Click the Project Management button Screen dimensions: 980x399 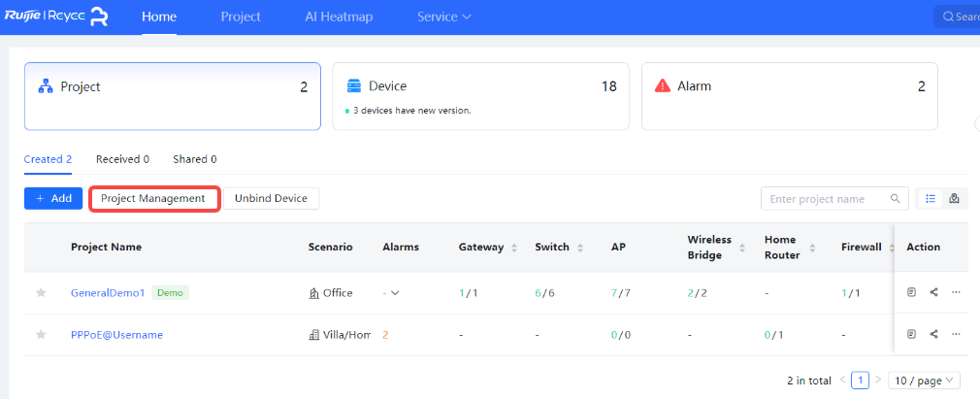[153, 198]
